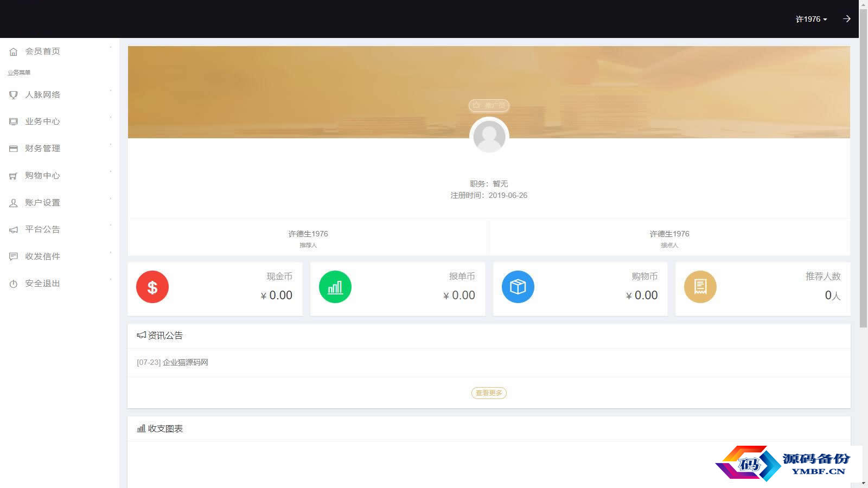Open the 人脉网络 menu item
Screen dimensions: 868x488
click(60, 95)
